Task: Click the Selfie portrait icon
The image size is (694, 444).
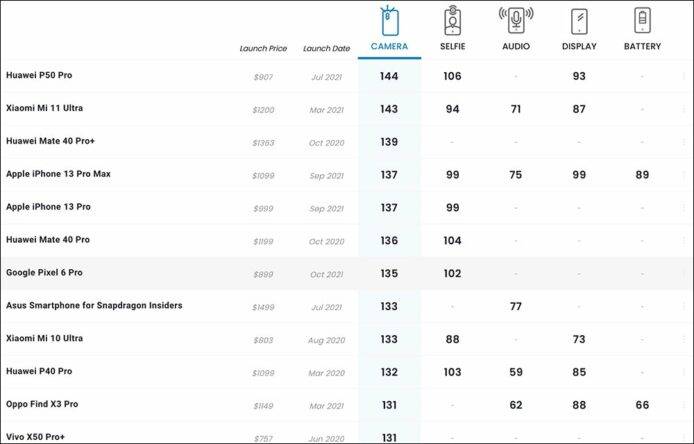Action: click(453, 22)
